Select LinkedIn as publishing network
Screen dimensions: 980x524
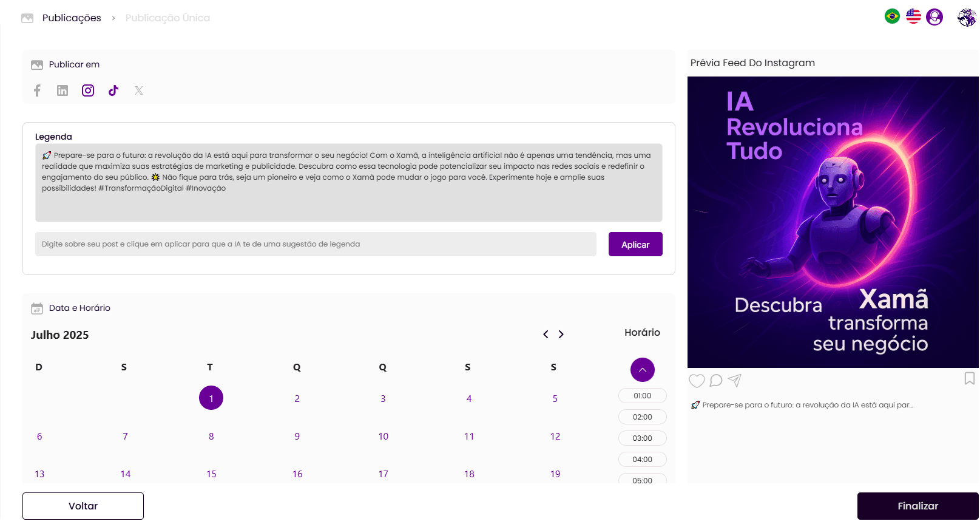(x=63, y=90)
